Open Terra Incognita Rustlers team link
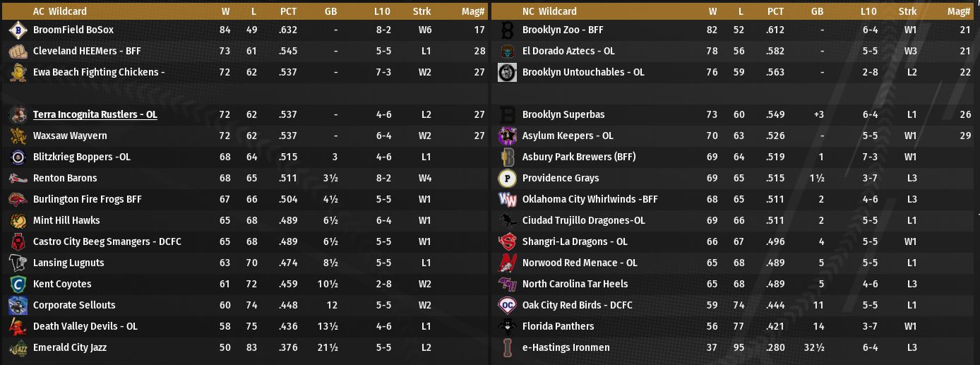This screenshot has height=365, width=980. click(95, 114)
